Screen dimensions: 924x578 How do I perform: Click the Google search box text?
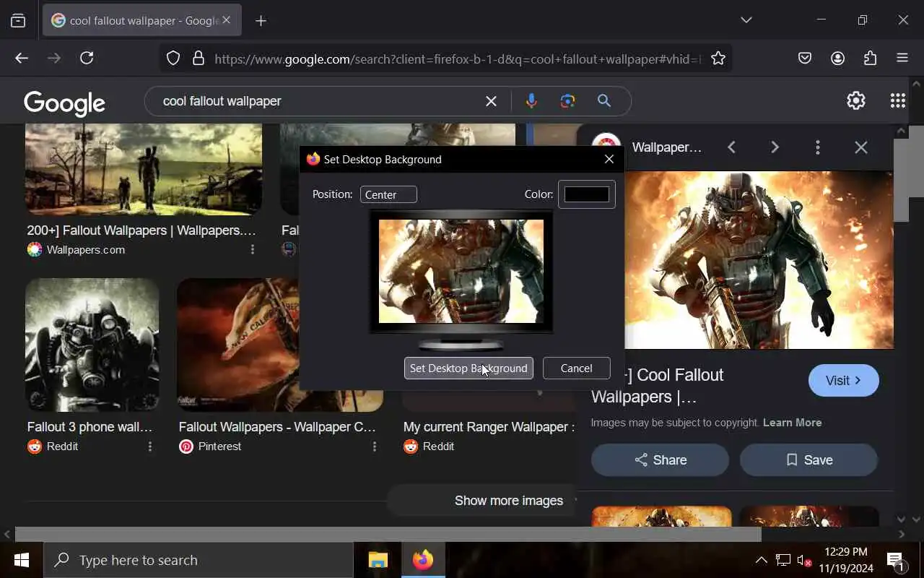tap(222, 101)
